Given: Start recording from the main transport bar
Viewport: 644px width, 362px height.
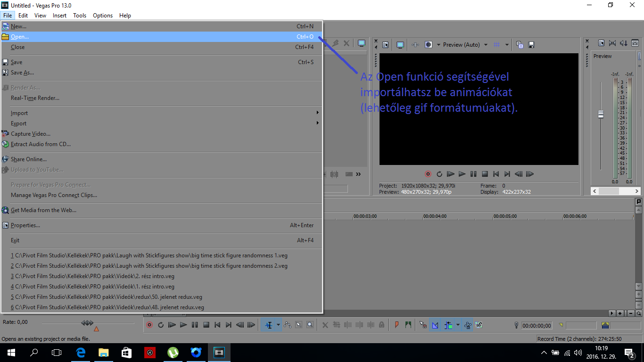Looking at the screenshot, I should [149, 325].
